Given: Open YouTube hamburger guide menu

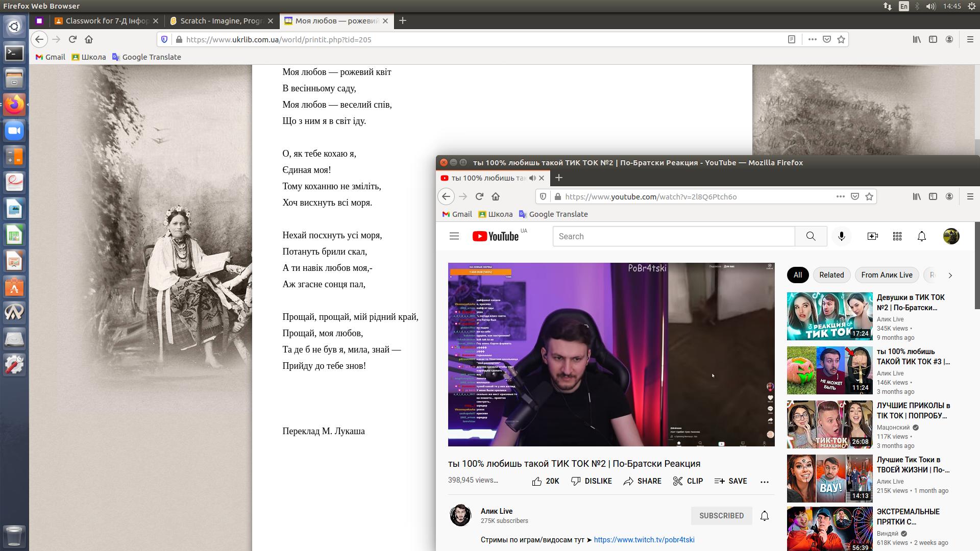Looking at the screenshot, I should (x=454, y=236).
